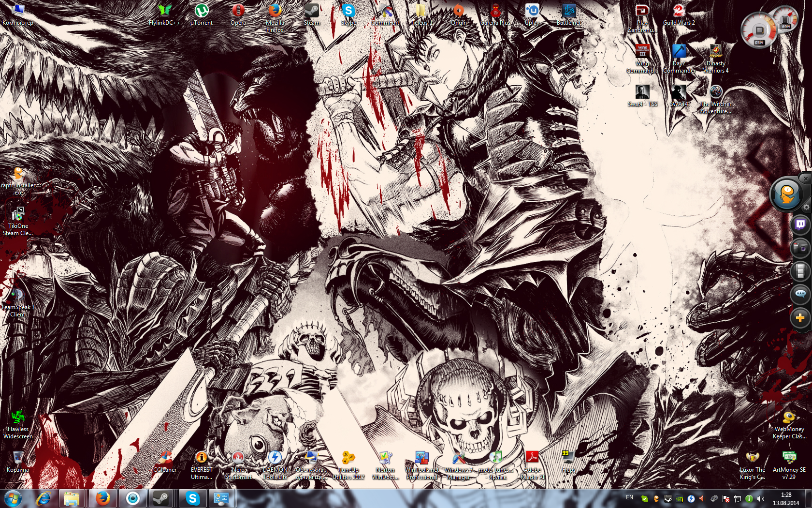Launch WinTools.net Professional shortcut

coord(422,465)
